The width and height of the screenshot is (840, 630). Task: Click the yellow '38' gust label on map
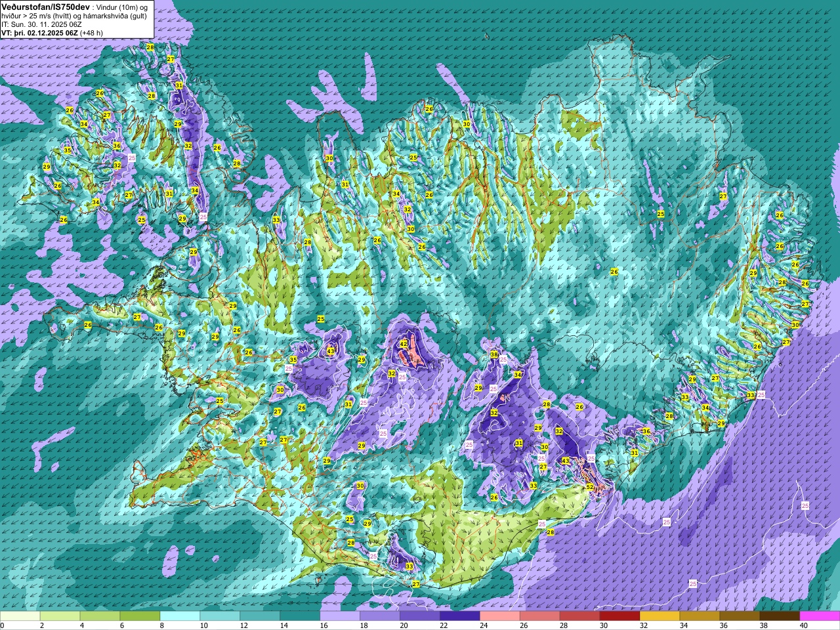(x=494, y=354)
